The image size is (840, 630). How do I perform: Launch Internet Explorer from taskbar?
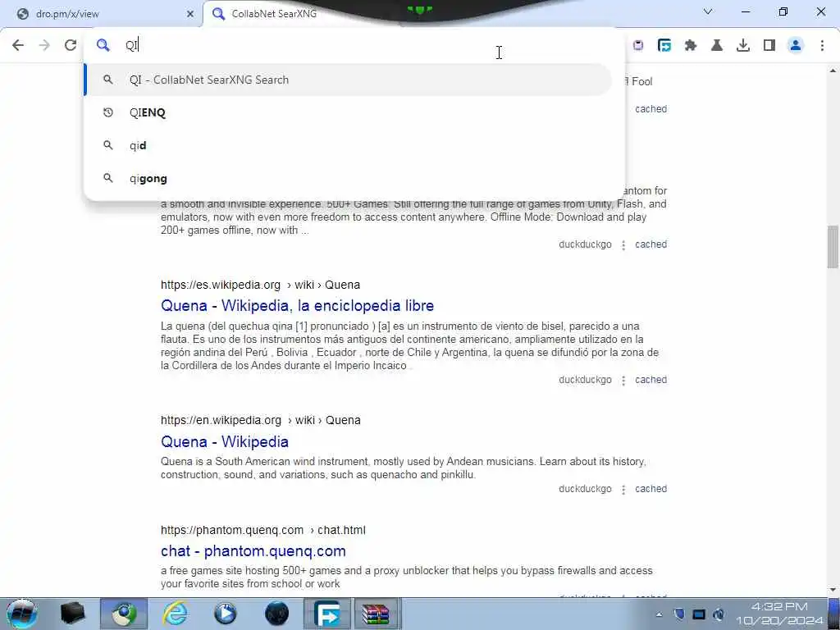click(x=176, y=614)
